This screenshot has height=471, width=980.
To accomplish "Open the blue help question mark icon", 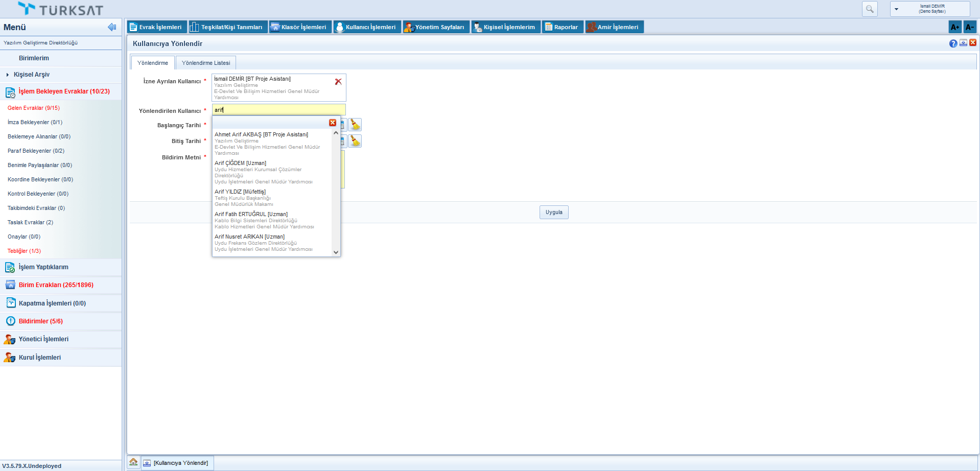I will 953,43.
